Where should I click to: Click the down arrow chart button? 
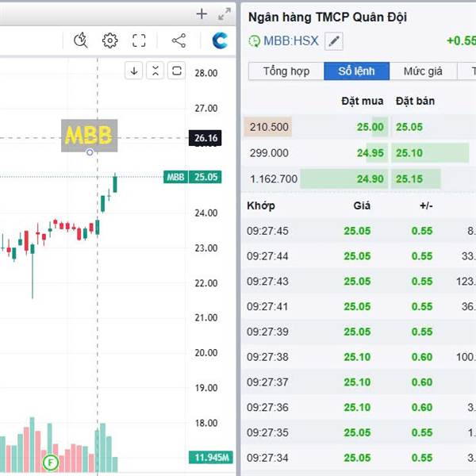click(134, 71)
